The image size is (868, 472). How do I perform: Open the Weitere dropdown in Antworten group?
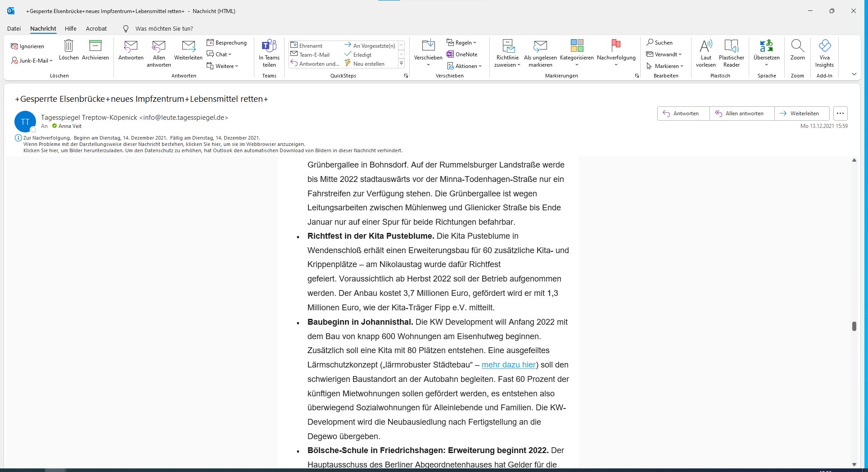tap(222, 66)
